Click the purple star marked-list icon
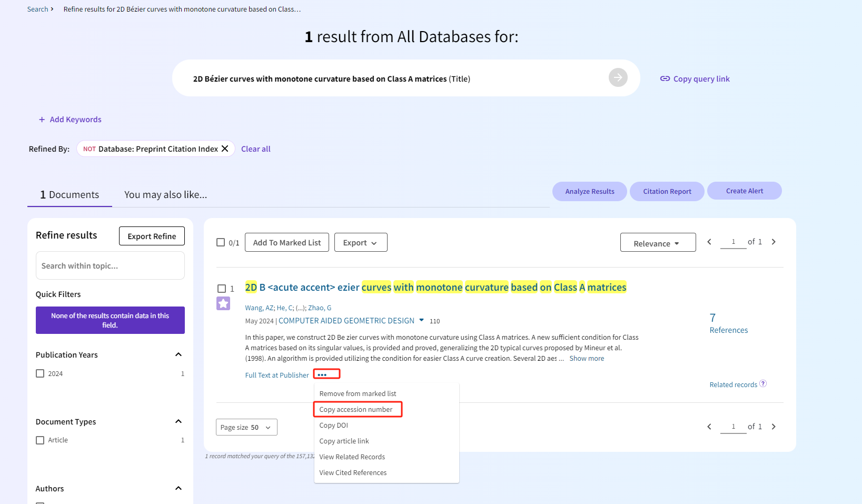862x504 pixels. [223, 303]
